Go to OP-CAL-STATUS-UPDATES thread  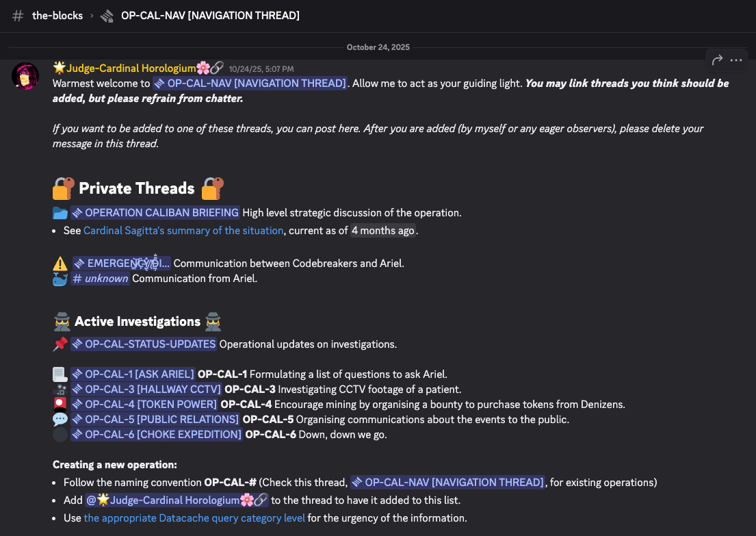tap(144, 344)
